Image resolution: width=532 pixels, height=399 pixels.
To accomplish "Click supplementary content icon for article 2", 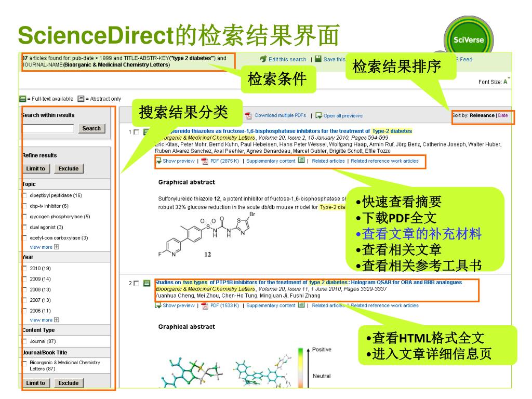I will click(x=301, y=305).
